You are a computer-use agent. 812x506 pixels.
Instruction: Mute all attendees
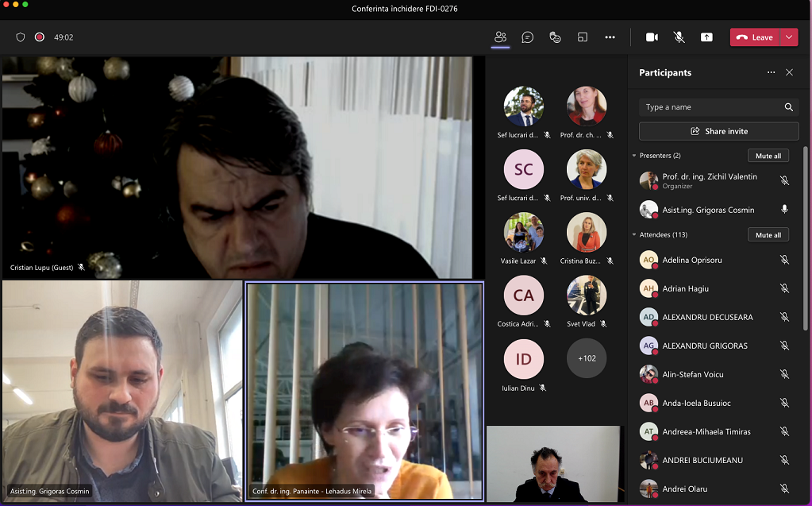[x=768, y=235]
